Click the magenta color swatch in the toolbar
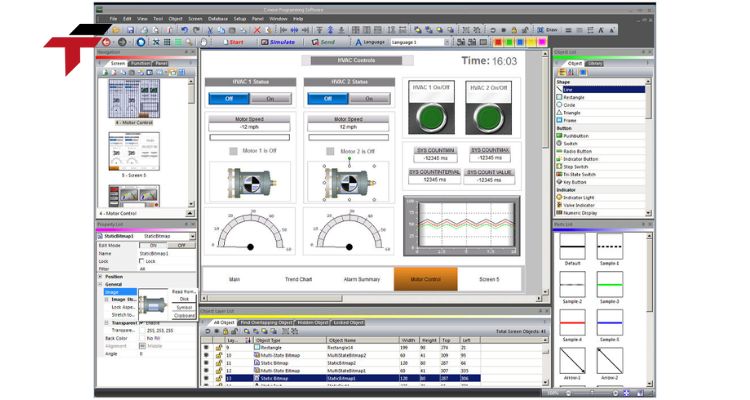The image size is (750, 400). tap(542, 42)
